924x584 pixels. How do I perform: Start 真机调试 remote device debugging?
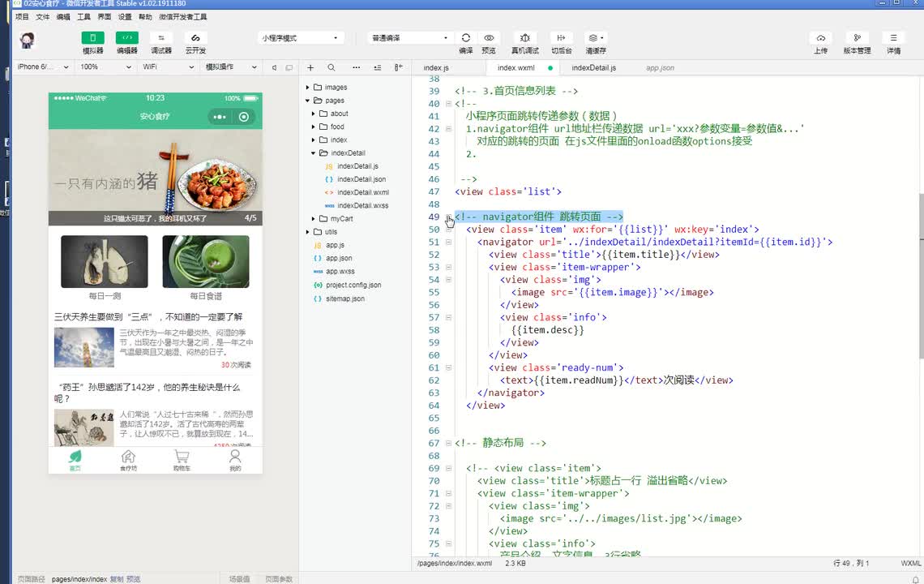point(525,38)
